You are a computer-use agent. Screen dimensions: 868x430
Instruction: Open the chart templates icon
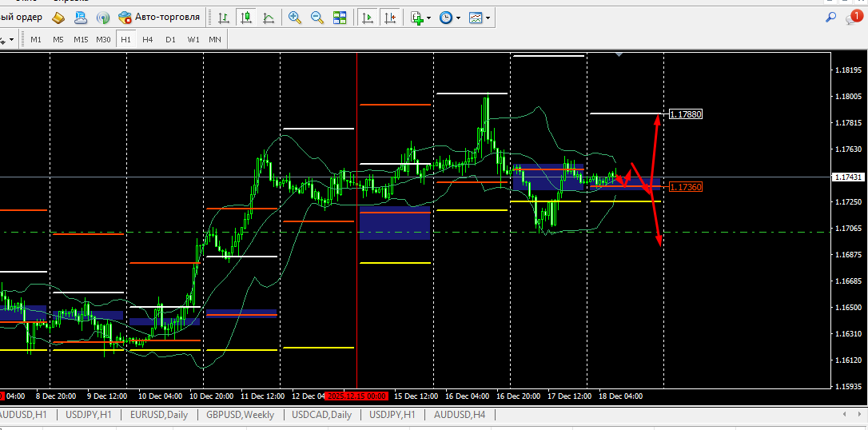(x=476, y=18)
